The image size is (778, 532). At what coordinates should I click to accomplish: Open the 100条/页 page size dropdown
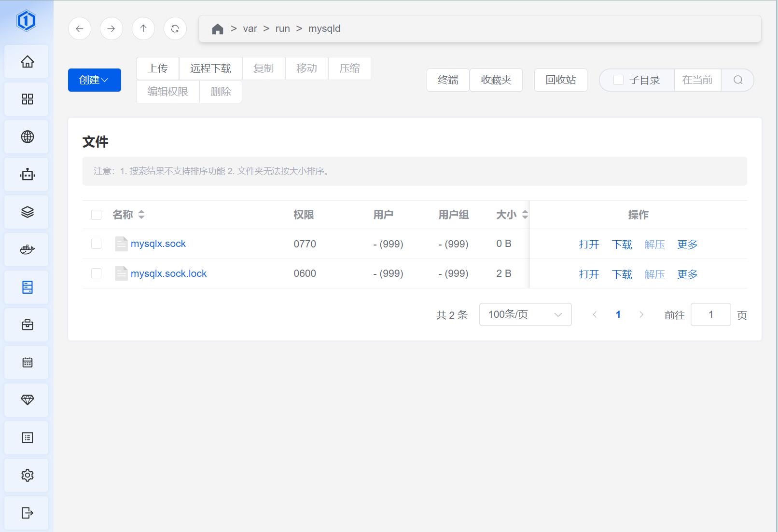[525, 314]
